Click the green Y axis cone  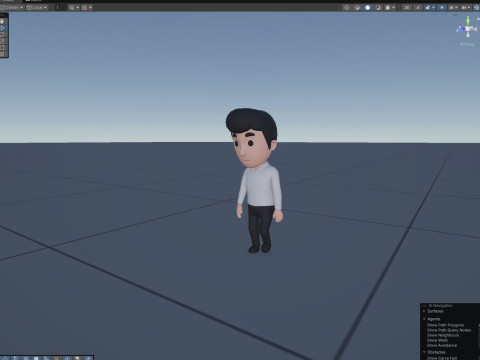468,21
